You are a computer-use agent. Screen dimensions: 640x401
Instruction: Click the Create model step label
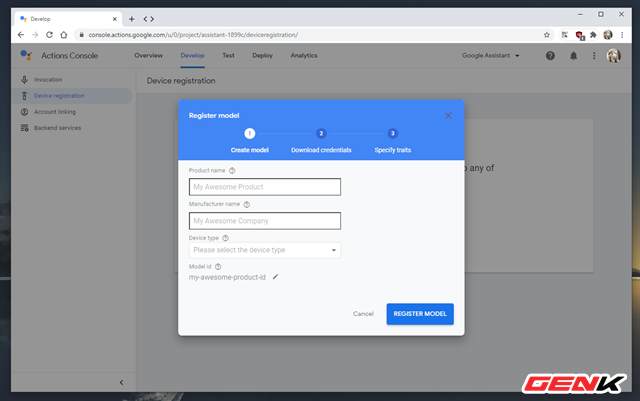[249, 150]
